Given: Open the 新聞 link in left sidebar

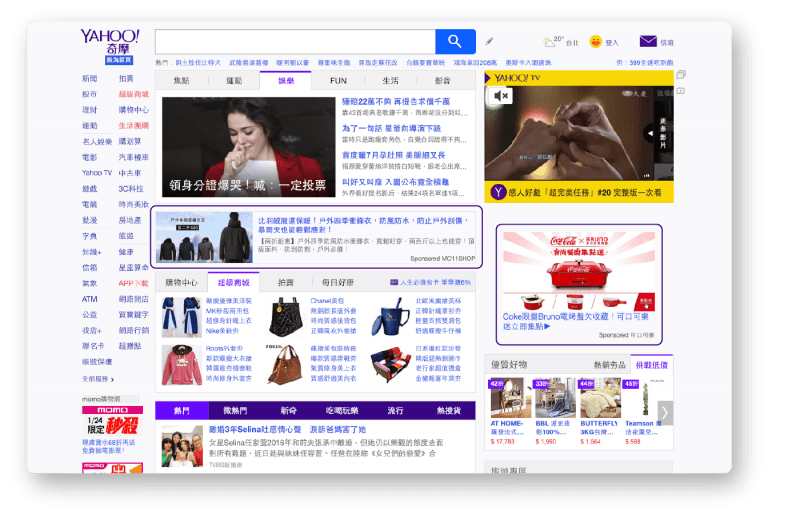Looking at the screenshot, I should (90, 79).
